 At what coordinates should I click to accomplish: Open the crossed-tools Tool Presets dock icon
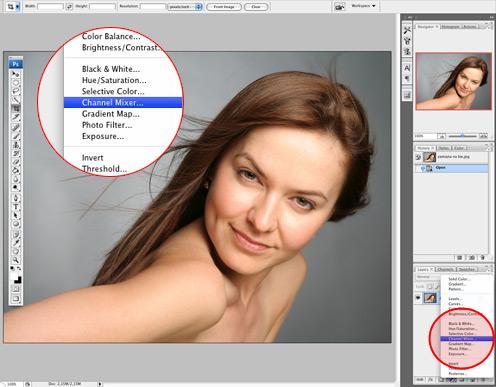coord(407,30)
